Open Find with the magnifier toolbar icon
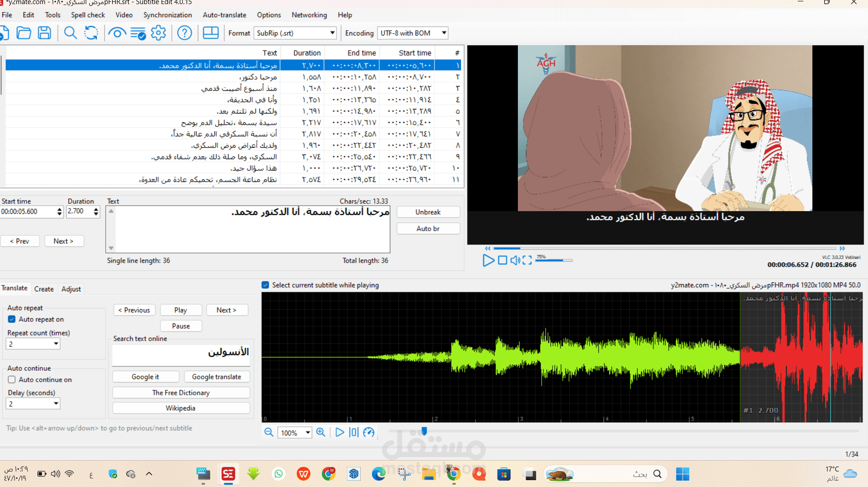The width and height of the screenshot is (868, 487). (x=70, y=33)
